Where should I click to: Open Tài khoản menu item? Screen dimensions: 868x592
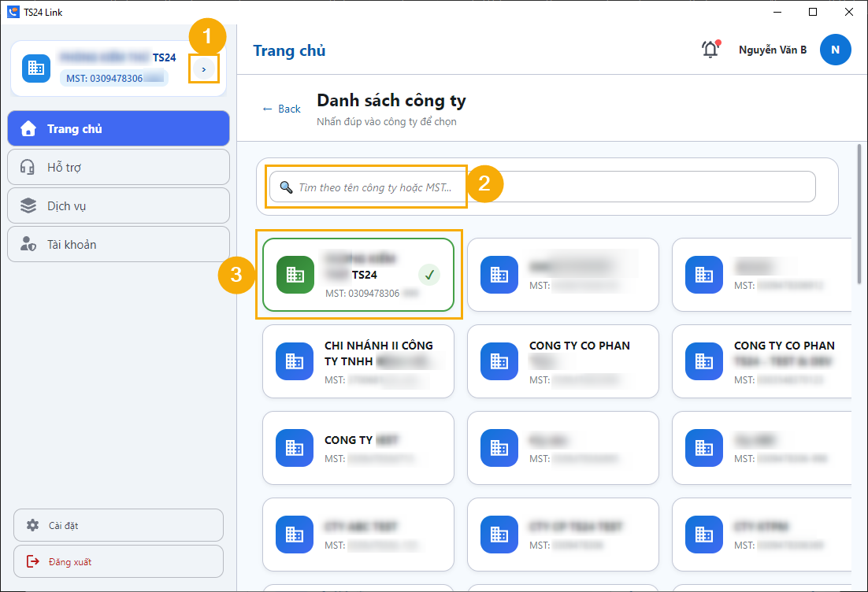click(x=118, y=244)
